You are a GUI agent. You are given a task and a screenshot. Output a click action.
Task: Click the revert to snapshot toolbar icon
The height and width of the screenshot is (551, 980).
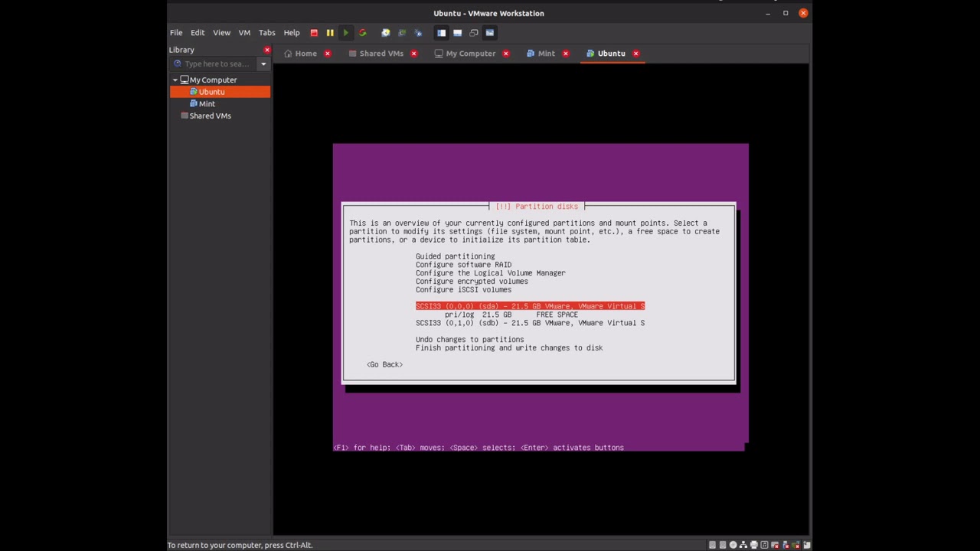pos(402,33)
